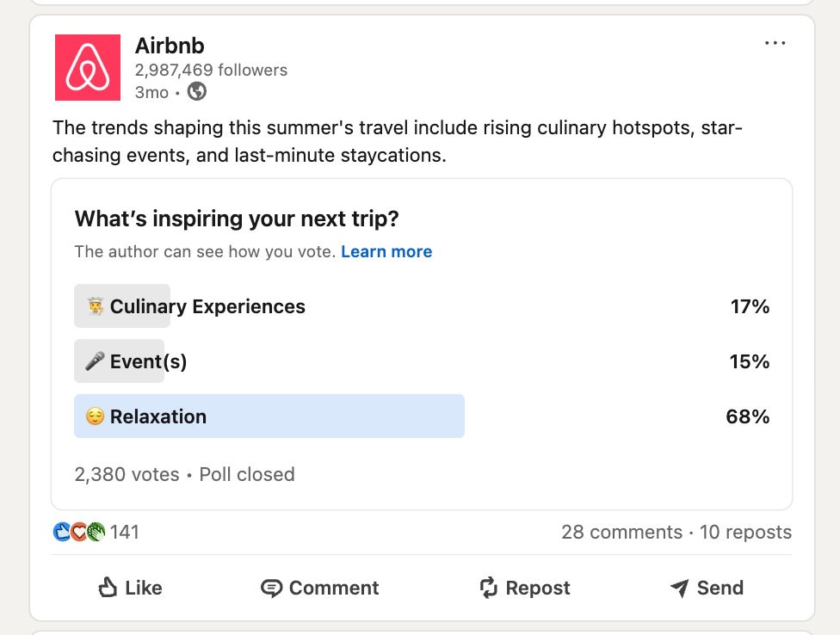Viewport: 840px width, 635px height.
Task: Repost the Airbnb poll post
Action: 525,588
